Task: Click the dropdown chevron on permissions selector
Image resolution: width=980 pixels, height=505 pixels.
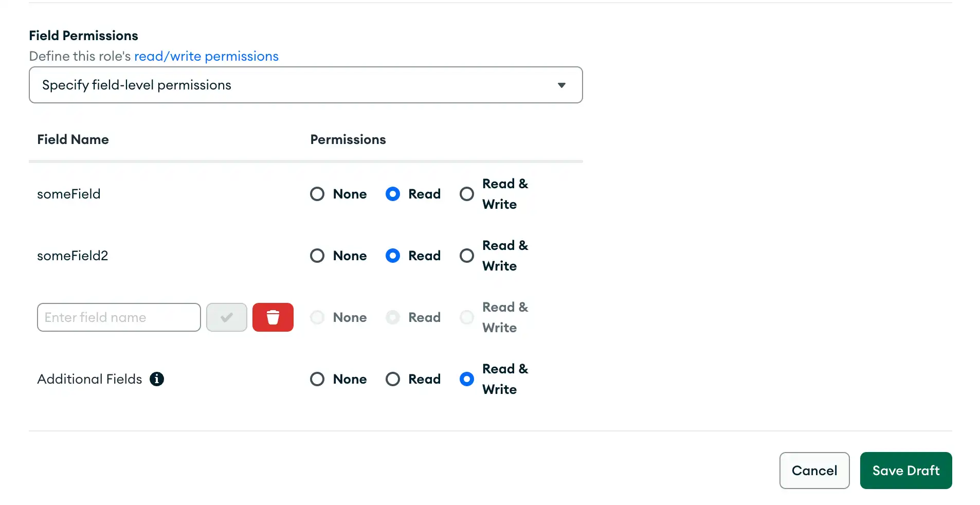Action: (x=561, y=85)
